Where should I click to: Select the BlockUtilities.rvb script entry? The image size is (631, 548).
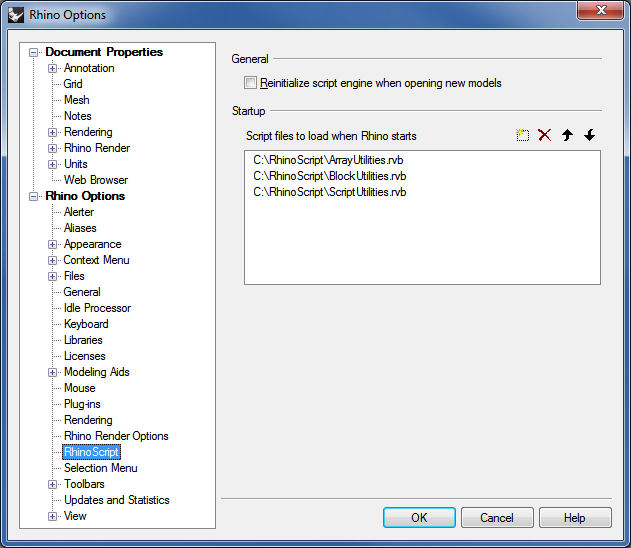click(330, 176)
